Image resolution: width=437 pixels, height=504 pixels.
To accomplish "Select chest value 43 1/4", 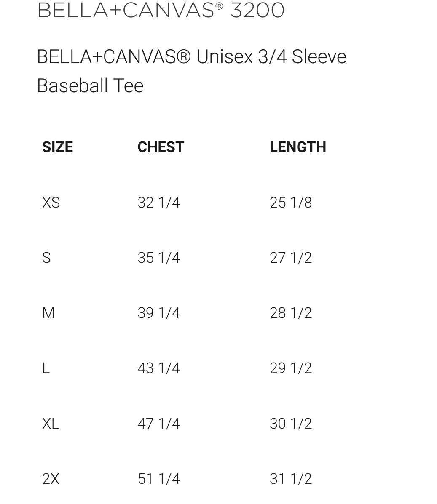I will (x=159, y=368).
